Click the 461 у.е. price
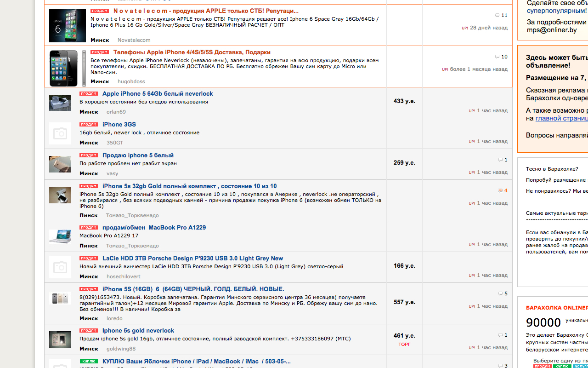 [404, 336]
